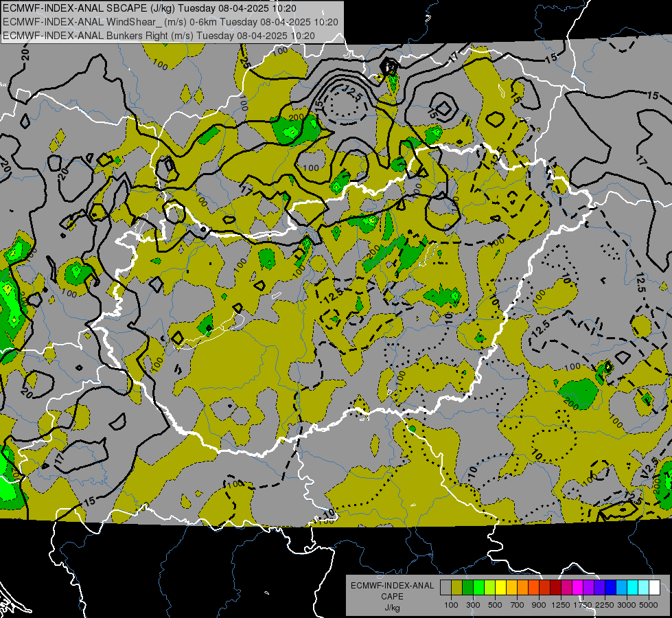Pick the brick red swatch above 900
This screenshot has width=672, height=618.
point(545,587)
